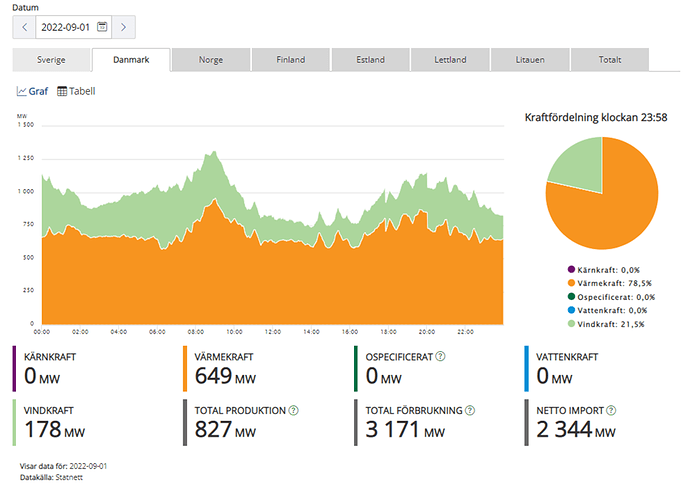This screenshot has height=489, width=690.
Task: View the Litauen tab
Action: click(530, 60)
